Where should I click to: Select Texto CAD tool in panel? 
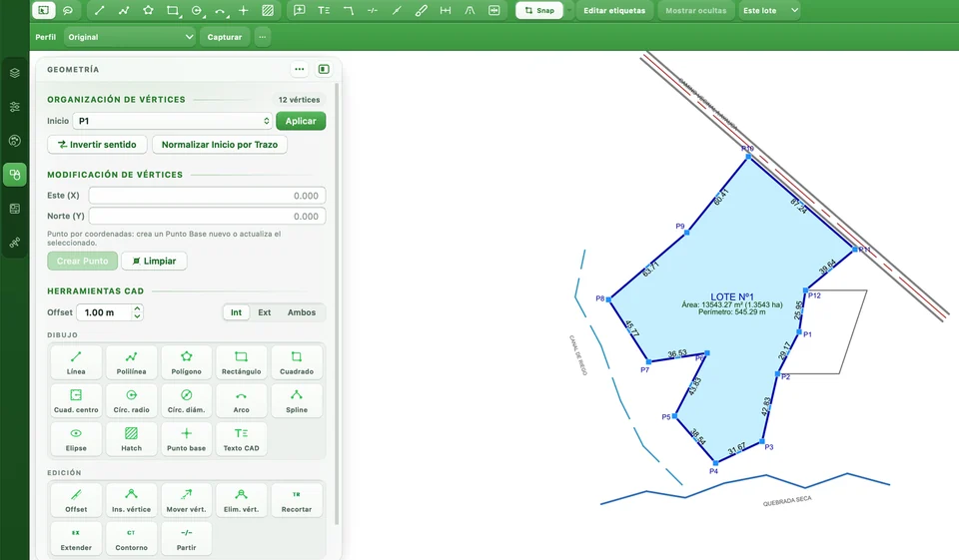pyautogui.click(x=241, y=439)
